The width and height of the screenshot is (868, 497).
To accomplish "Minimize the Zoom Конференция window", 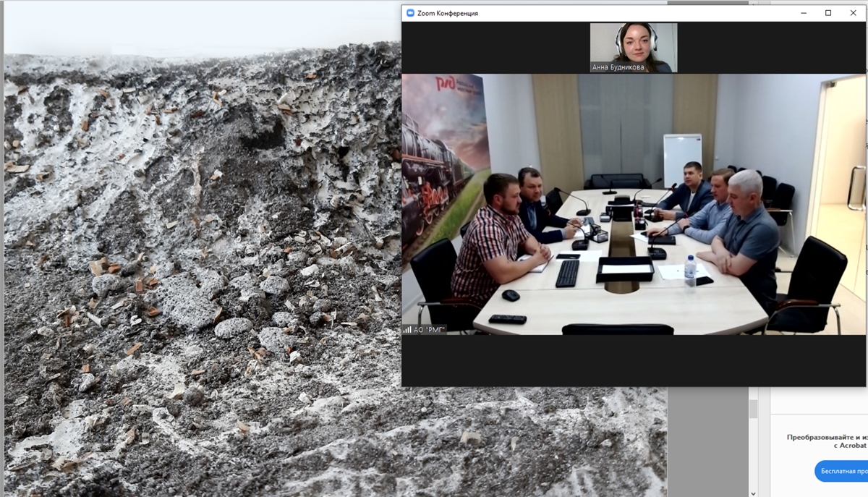I will [804, 13].
